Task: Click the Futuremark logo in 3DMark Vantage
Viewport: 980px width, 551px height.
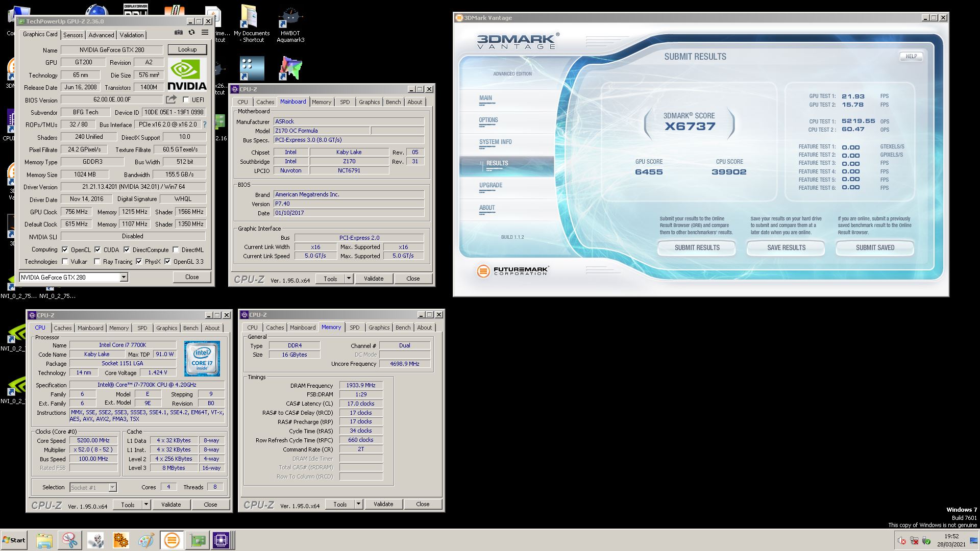Action: tap(512, 271)
